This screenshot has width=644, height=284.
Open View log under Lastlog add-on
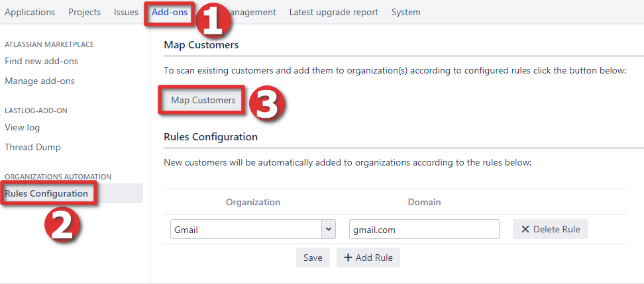[23, 127]
